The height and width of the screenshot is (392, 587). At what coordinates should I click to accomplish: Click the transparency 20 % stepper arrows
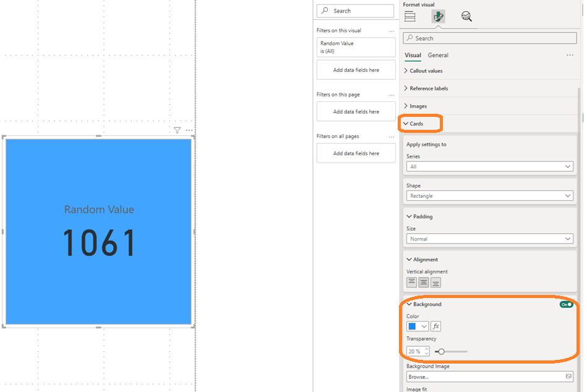(426, 352)
